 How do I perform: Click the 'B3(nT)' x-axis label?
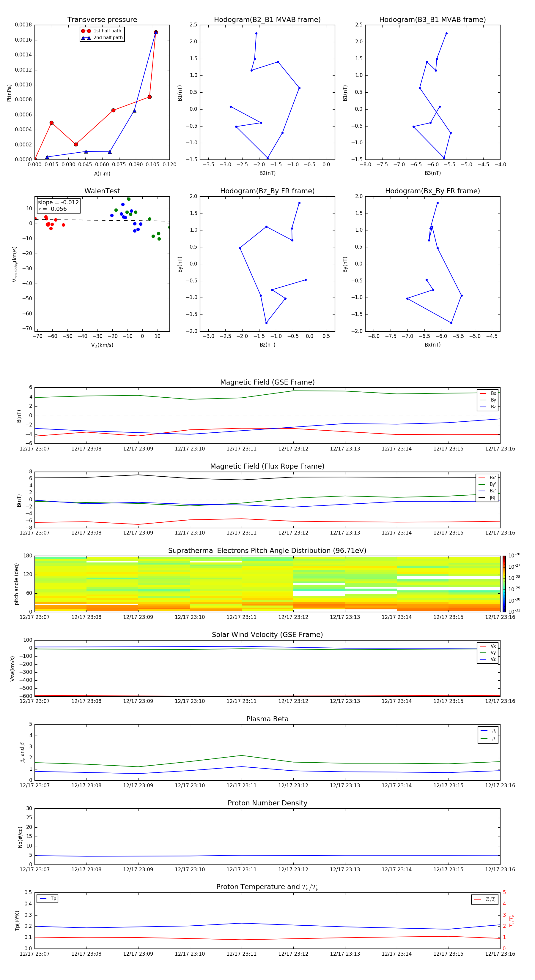point(432,173)
